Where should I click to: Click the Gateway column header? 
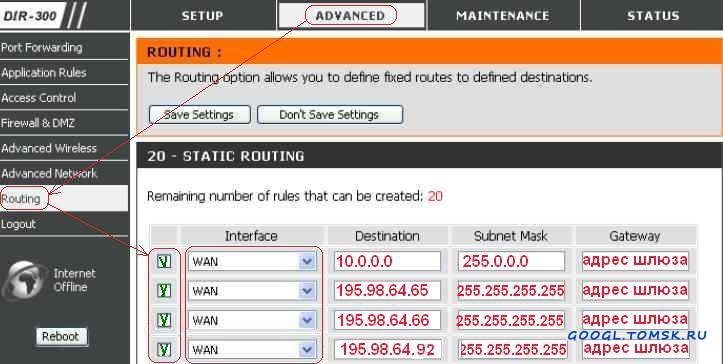coord(635,236)
